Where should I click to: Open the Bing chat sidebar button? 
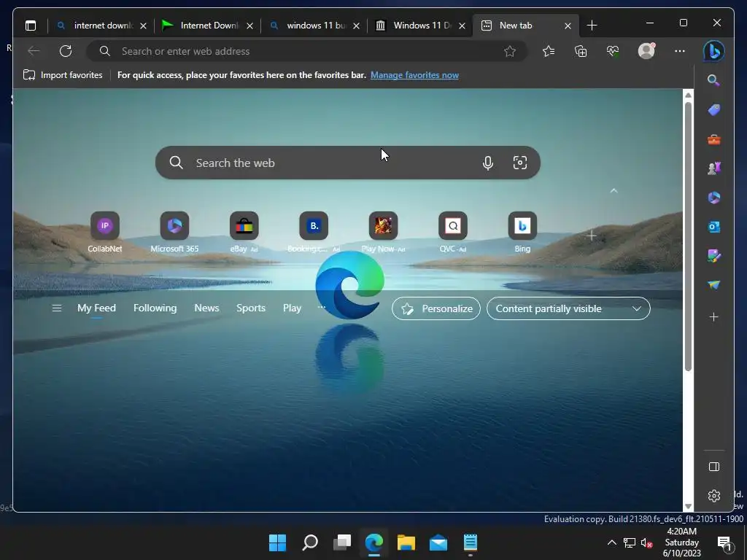coord(713,51)
